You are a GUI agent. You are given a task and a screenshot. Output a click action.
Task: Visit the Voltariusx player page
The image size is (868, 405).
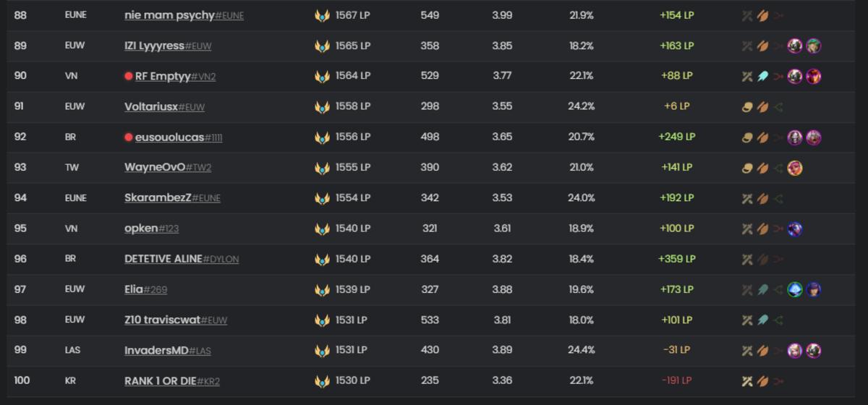[x=151, y=107]
